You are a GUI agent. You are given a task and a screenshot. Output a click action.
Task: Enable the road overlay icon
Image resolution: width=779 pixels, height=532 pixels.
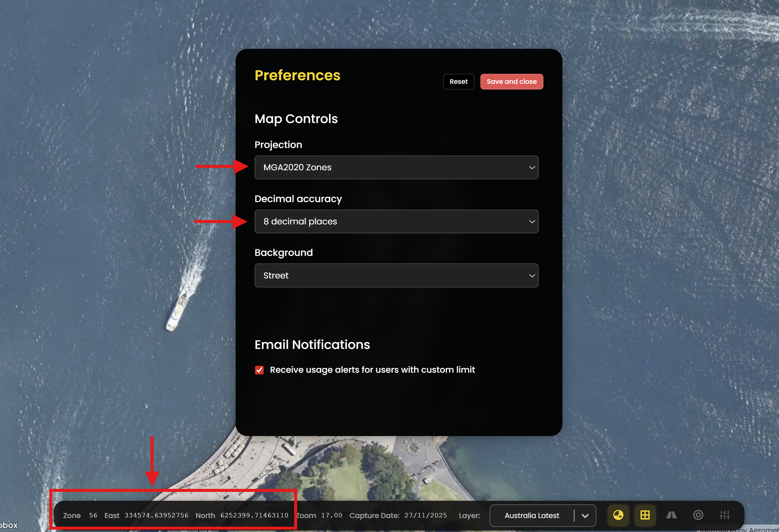click(671, 515)
